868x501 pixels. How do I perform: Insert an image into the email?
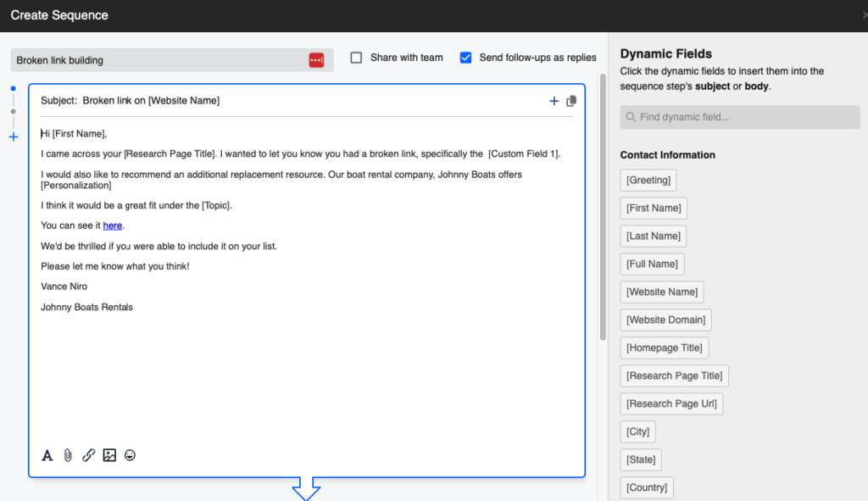[x=108, y=455]
